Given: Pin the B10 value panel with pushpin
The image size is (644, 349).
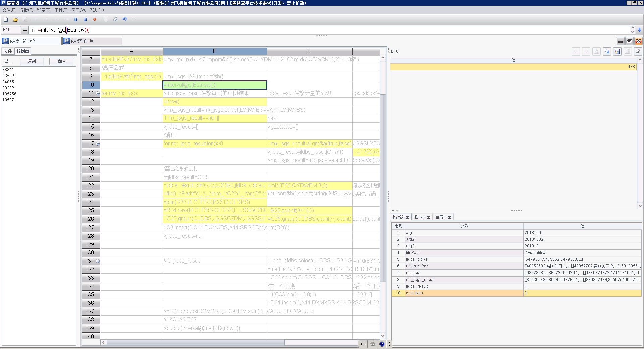Looking at the screenshot, I should 638,51.
